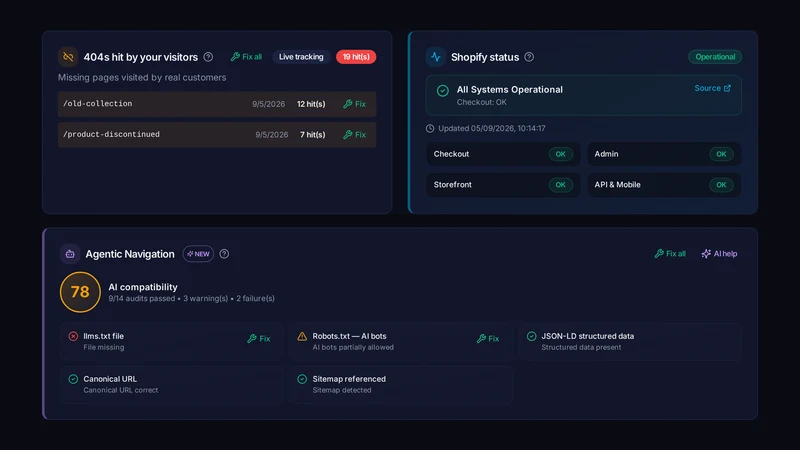Image resolution: width=800 pixels, height=450 pixels.
Task: Click the Checkout OK status badge
Action: (560, 154)
